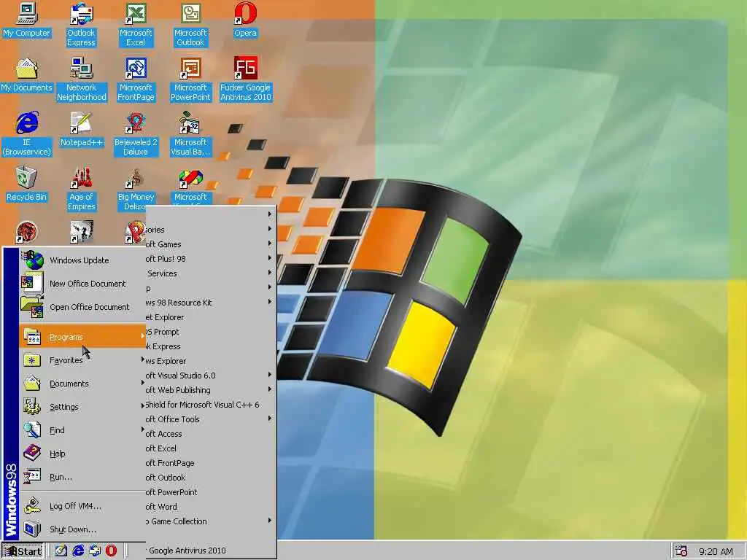Expand arrow on the 'oft Plus! 98' row

coord(270,258)
